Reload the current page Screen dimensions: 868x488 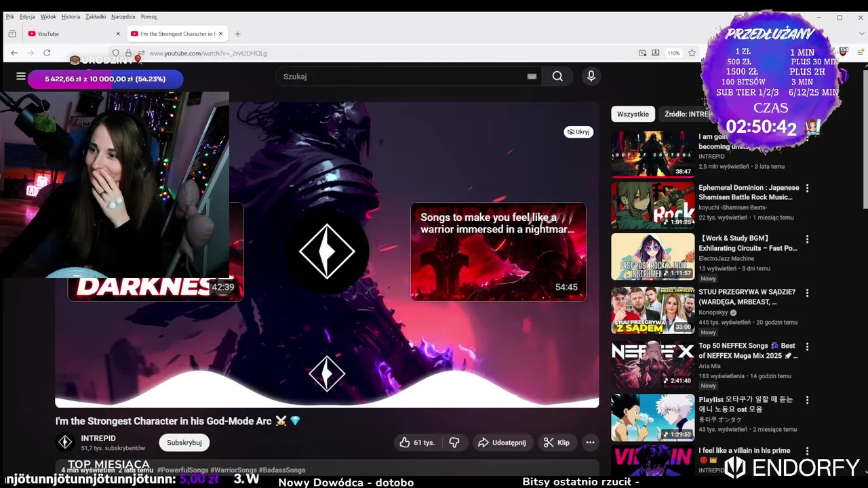tap(47, 53)
